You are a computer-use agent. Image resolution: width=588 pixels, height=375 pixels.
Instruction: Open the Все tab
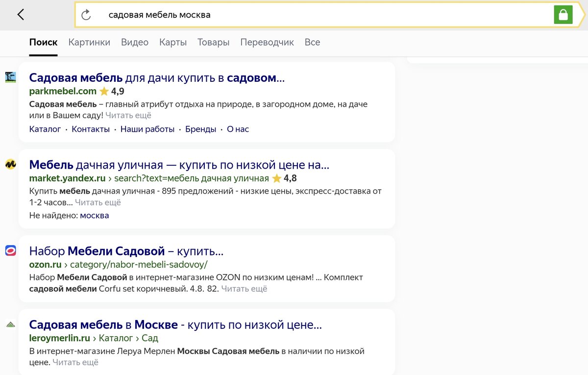point(312,42)
